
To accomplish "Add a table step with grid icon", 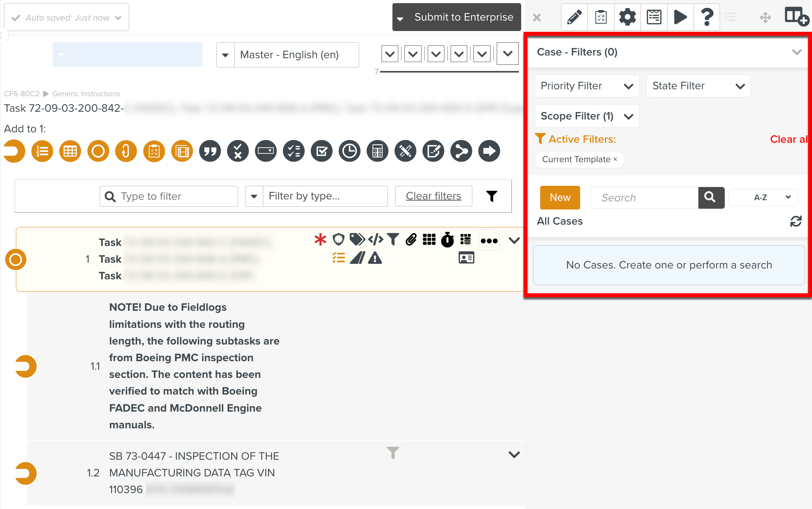I will click(x=70, y=151).
